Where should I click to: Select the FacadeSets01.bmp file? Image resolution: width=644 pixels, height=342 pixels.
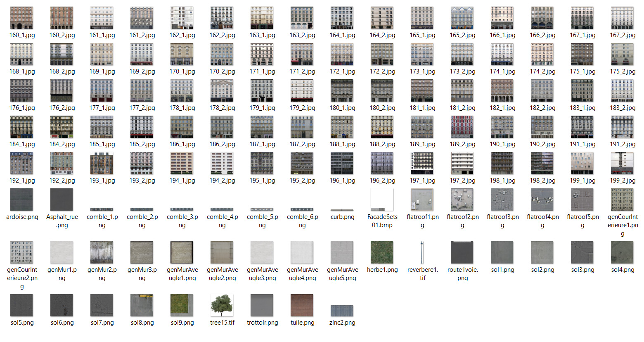pyautogui.click(x=382, y=199)
